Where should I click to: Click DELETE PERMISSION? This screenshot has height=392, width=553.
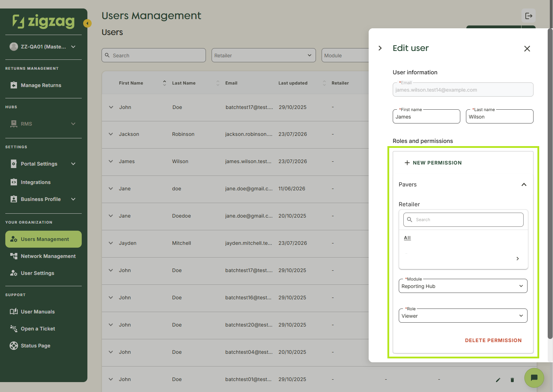(493, 340)
